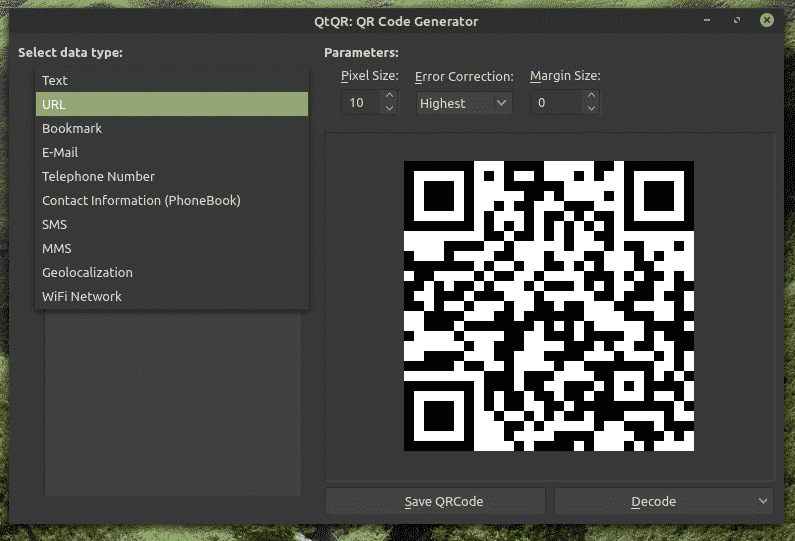
Task: Decrease Pixel Size with the down arrow
Action: tap(389, 108)
